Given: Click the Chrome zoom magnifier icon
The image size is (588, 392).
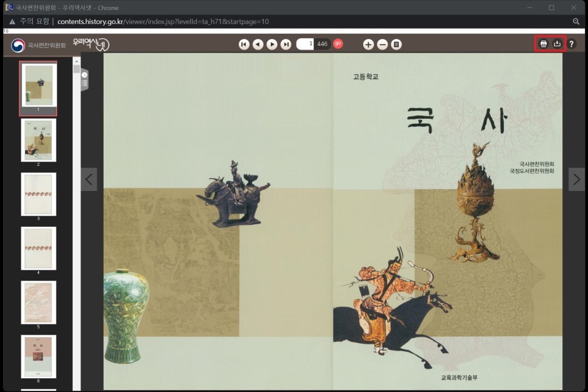Looking at the screenshot, I should coord(576,21).
